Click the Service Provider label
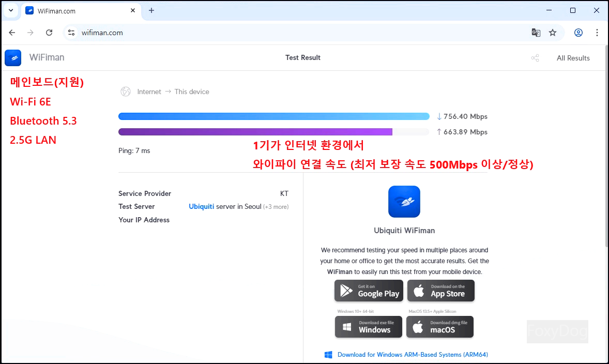The width and height of the screenshot is (609, 364). (x=145, y=193)
